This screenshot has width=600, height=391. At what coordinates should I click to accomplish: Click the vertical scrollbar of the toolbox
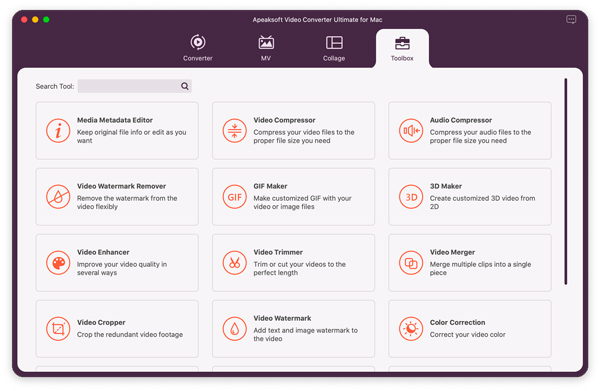(x=566, y=181)
